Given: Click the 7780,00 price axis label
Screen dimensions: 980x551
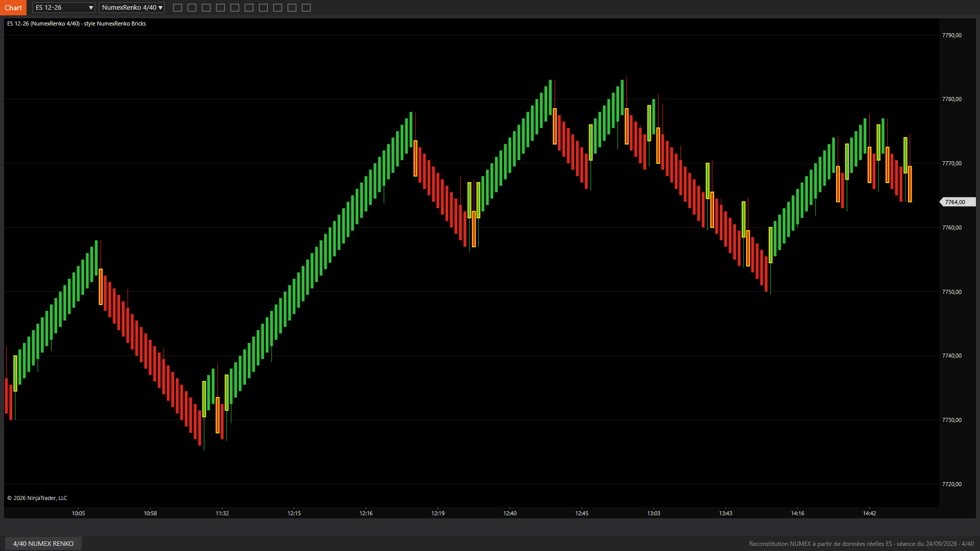Looking at the screenshot, I should (x=951, y=99).
